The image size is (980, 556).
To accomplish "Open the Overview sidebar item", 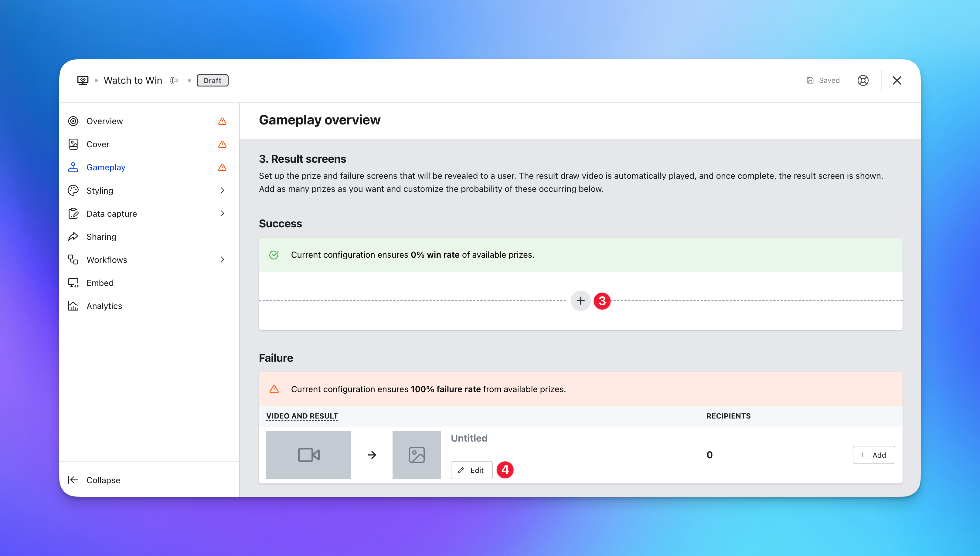I will 105,121.
